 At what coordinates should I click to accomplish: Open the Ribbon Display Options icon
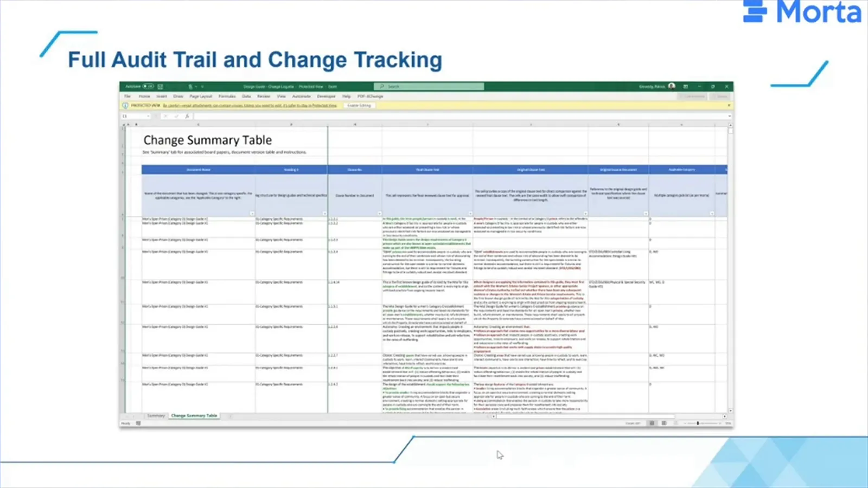(x=686, y=86)
